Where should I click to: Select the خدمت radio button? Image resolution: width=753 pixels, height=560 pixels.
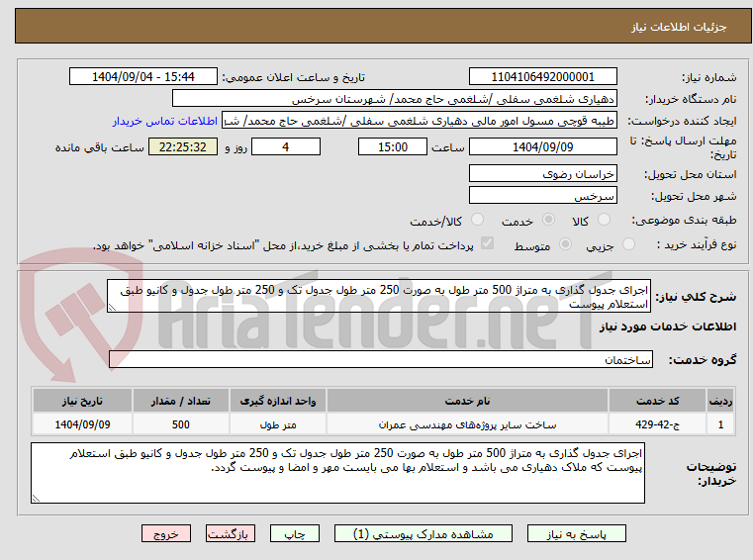pos(548,220)
